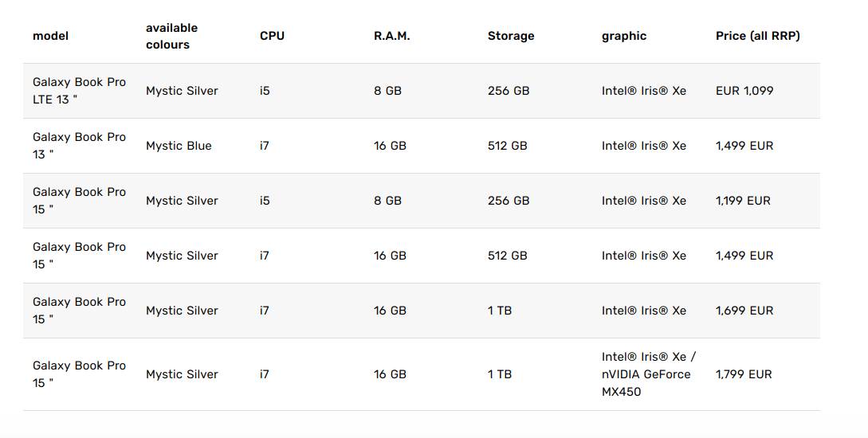Click 1 TB storage in the 1,699 EUR row
This screenshot has width=868, height=438.
[x=500, y=311]
